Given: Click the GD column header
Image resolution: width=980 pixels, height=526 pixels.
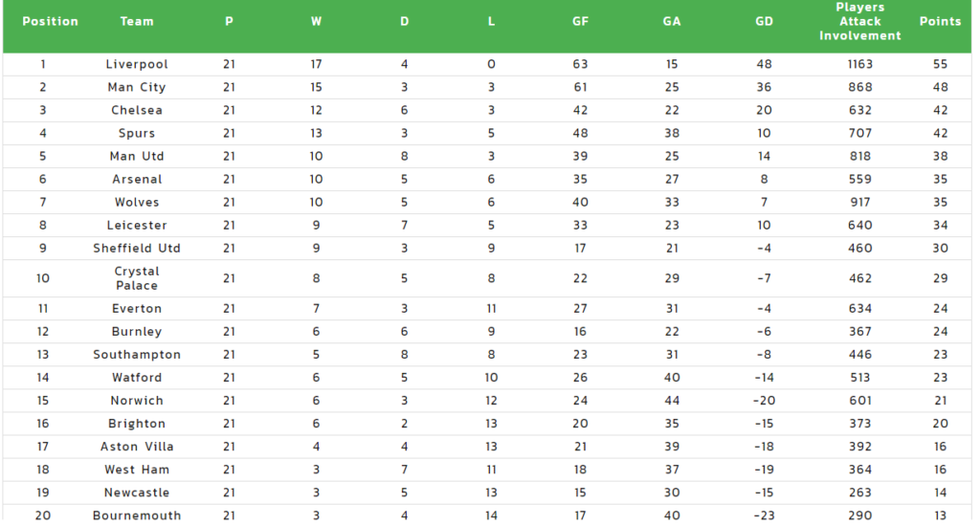Looking at the screenshot, I should [x=764, y=21].
